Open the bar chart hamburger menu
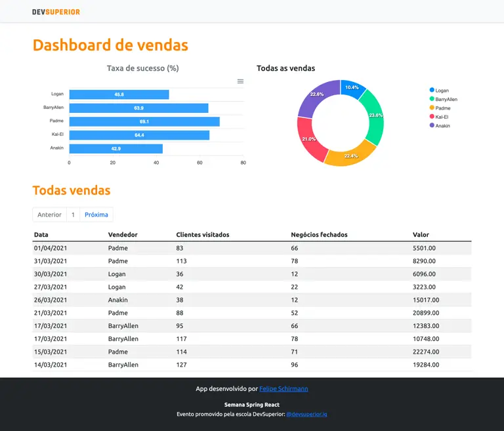This screenshot has height=431, width=504. click(x=240, y=81)
